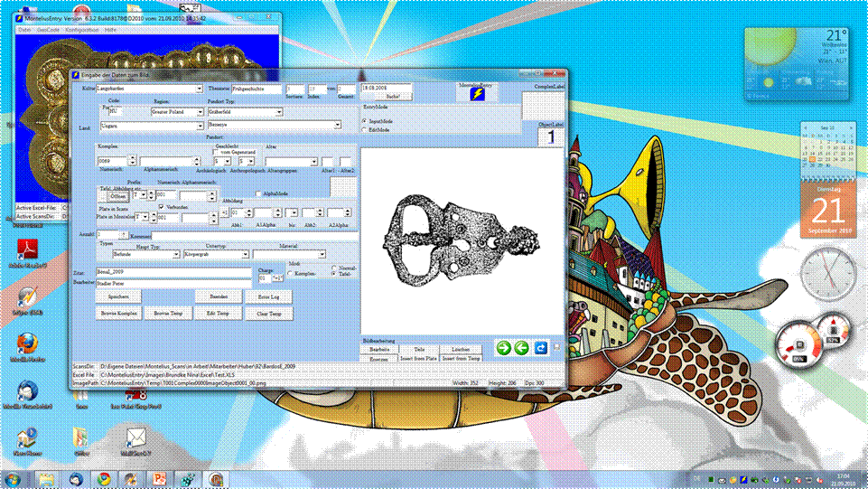Click the Anzahl stepper arrows
868x489 pixels.
(x=124, y=235)
